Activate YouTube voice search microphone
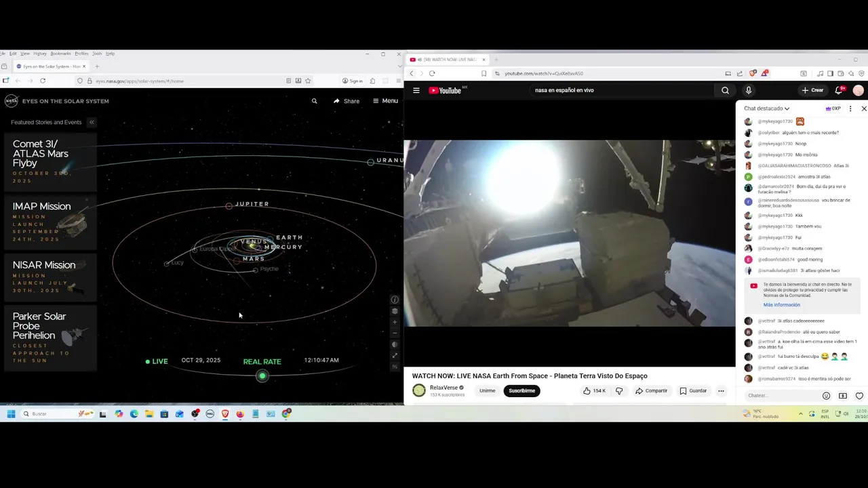This screenshot has width=868, height=488. coord(749,90)
